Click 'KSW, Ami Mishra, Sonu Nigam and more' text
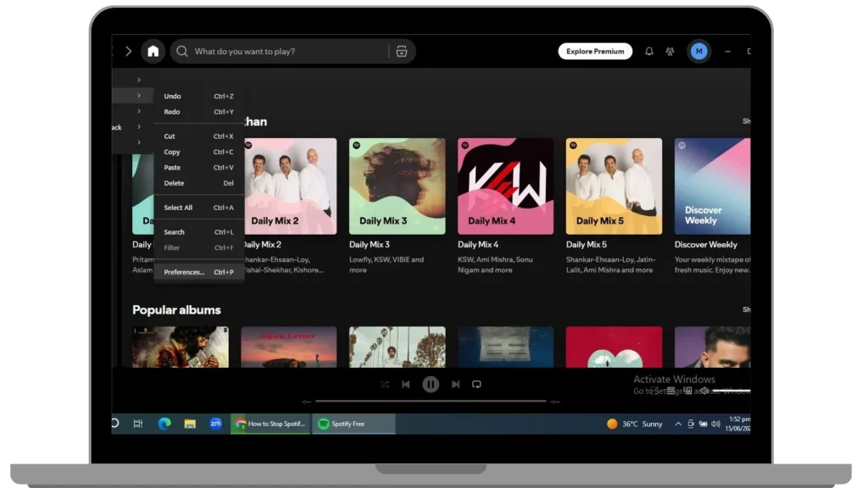Screen dimensions: 868x488 pos(495,264)
